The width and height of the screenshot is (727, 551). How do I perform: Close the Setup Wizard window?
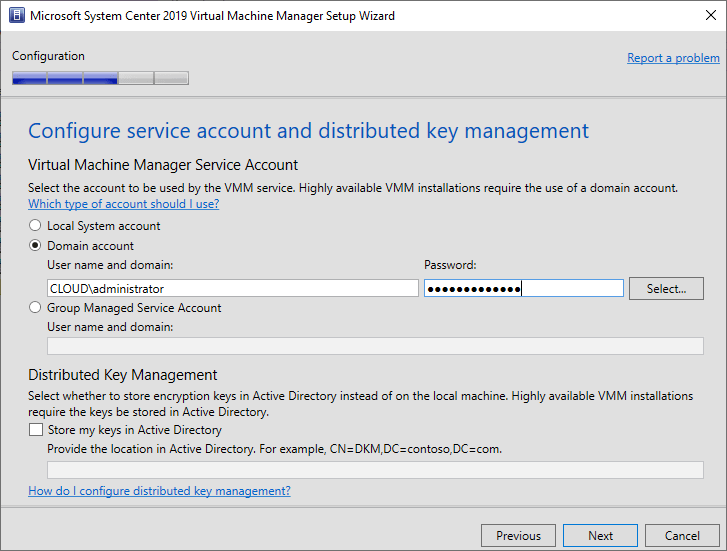click(710, 15)
